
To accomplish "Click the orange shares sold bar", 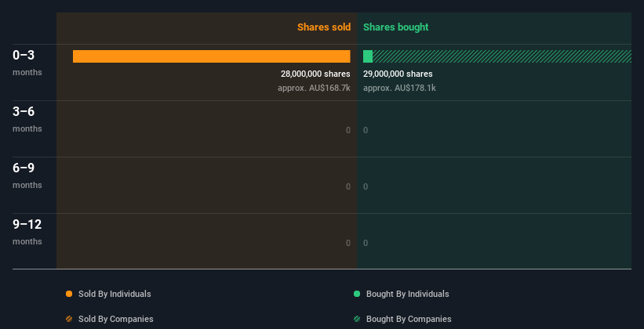I will coord(212,56).
